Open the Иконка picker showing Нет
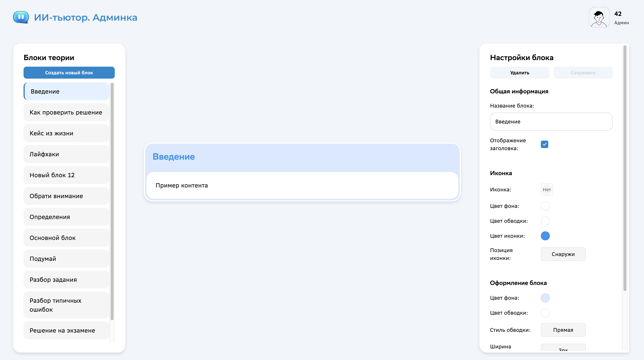644x360 pixels. click(546, 190)
